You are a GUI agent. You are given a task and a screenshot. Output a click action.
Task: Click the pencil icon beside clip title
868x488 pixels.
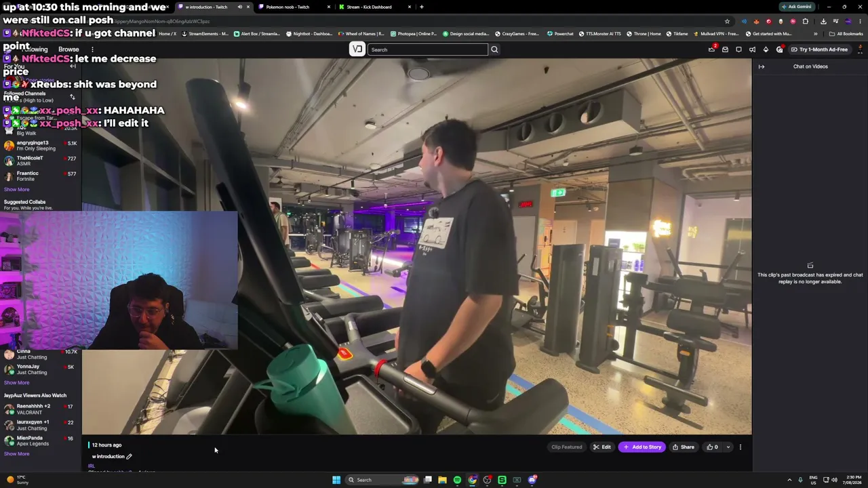click(x=129, y=457)
